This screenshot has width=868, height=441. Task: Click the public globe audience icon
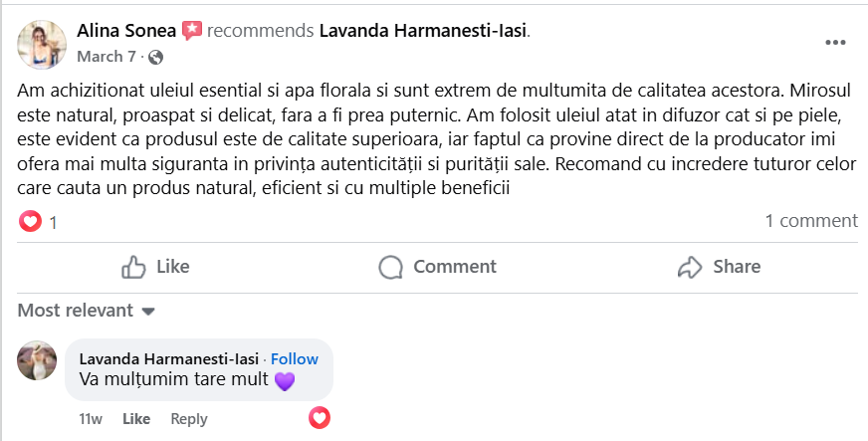155,57
